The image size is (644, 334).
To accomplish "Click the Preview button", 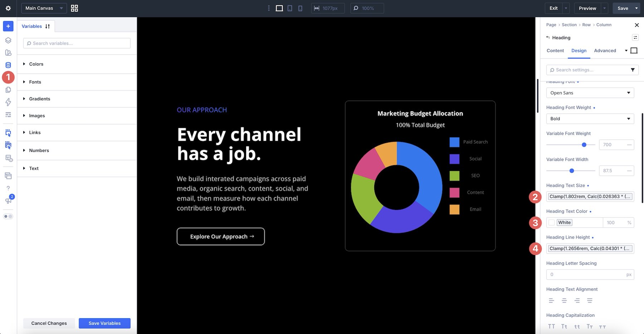I will click(587, 8).
